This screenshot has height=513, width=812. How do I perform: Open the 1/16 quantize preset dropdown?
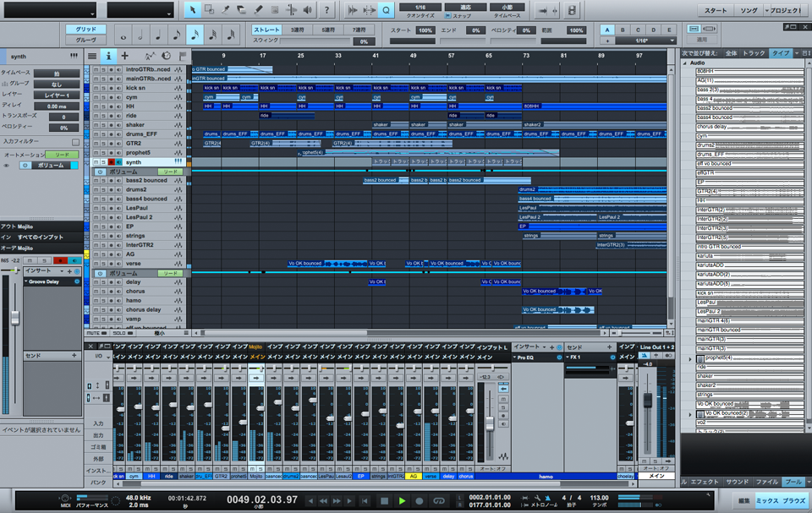coord(645,41)
